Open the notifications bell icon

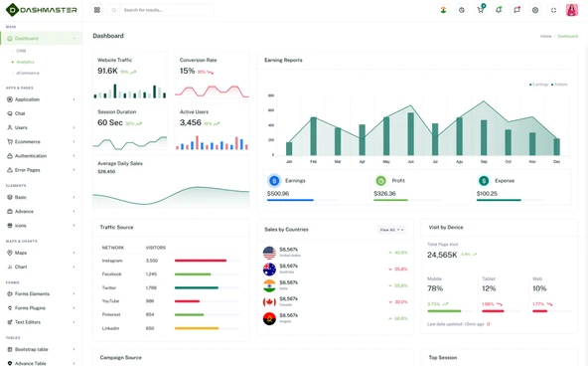pyautogui.click(x=499, y=10)
